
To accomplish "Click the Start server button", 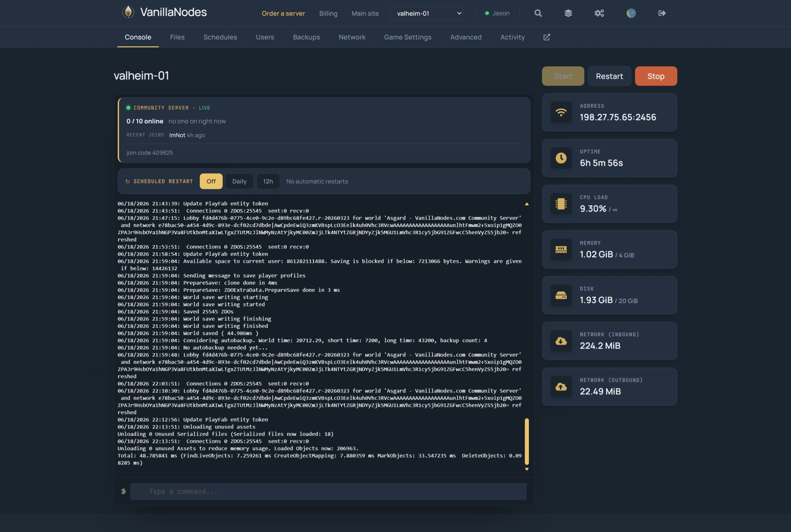I will click(563, 76).
